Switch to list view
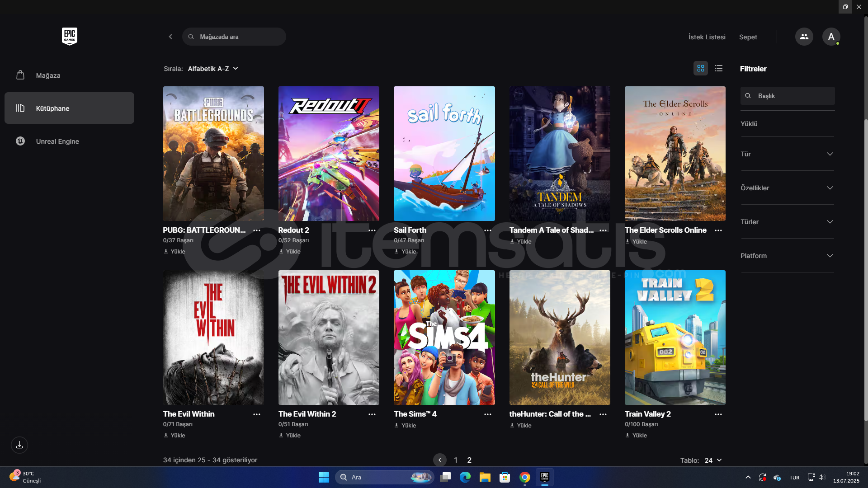 pyautogui.click(x=719, y=68)
